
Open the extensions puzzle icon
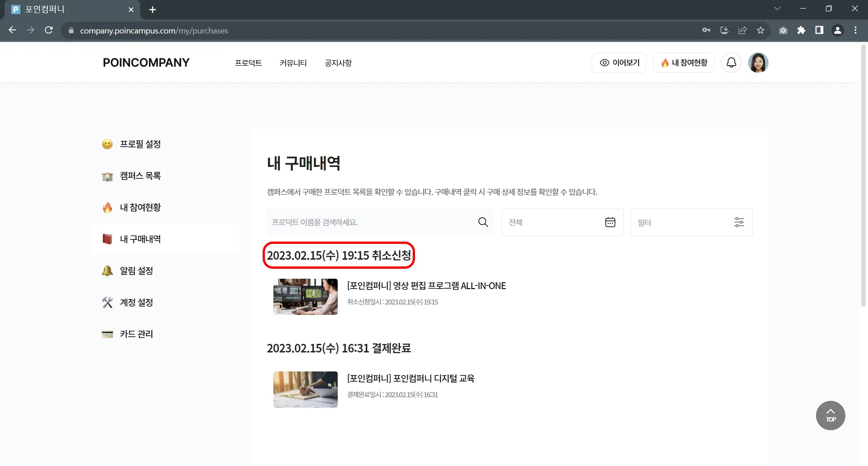click(801, 30)
